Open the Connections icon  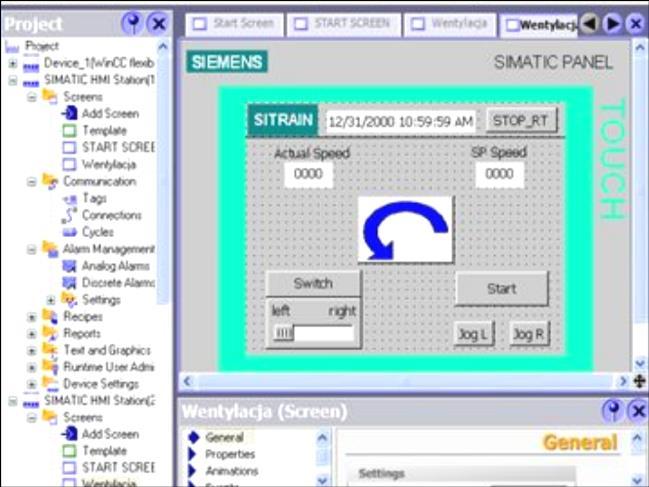tap(70, 216)
